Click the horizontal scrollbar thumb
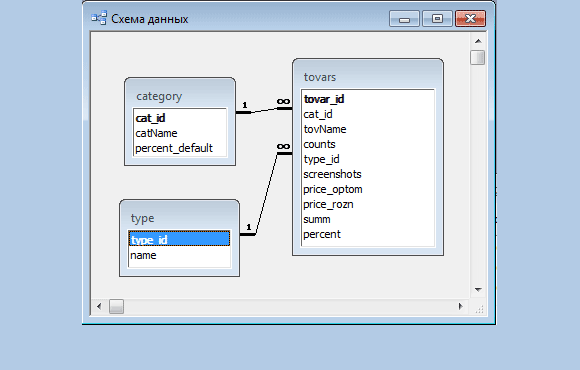 tap(116, 306)
